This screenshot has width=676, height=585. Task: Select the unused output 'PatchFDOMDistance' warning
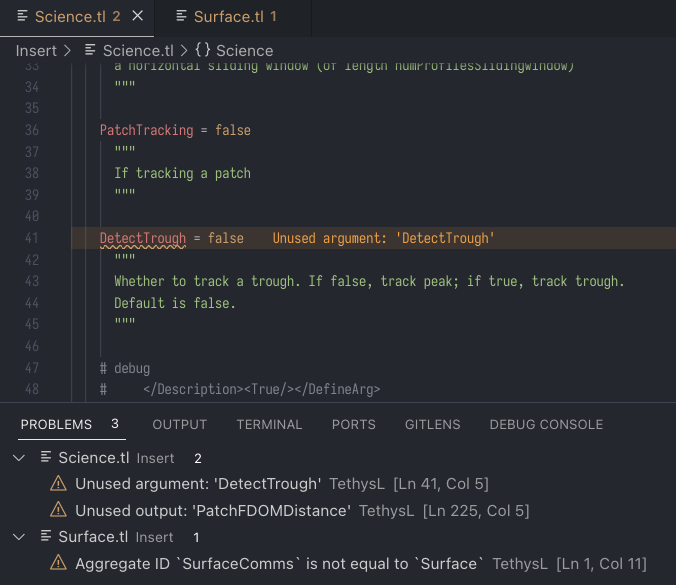coord(213,511)
